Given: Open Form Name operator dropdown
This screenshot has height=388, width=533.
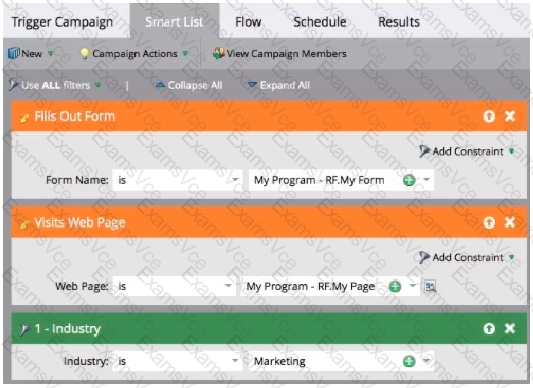Looking at the screenshot, I should [177, 180].
